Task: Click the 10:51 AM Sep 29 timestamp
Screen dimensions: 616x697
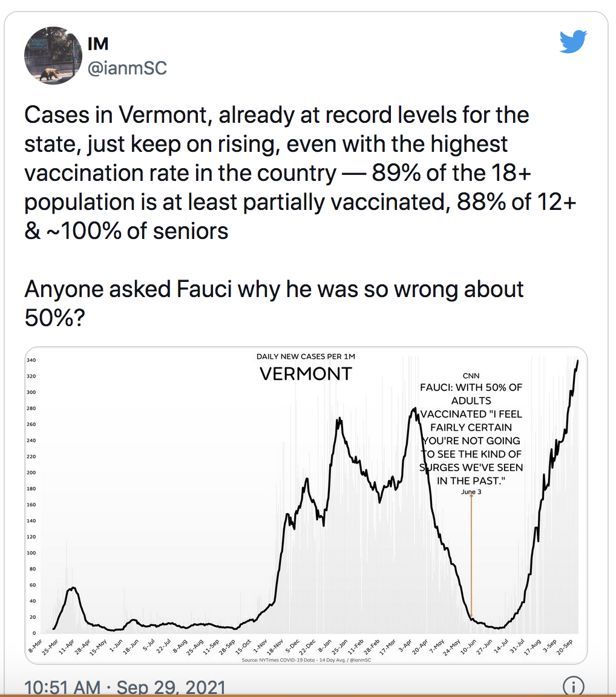Action: pyautogui.click(x=124, y=688)
